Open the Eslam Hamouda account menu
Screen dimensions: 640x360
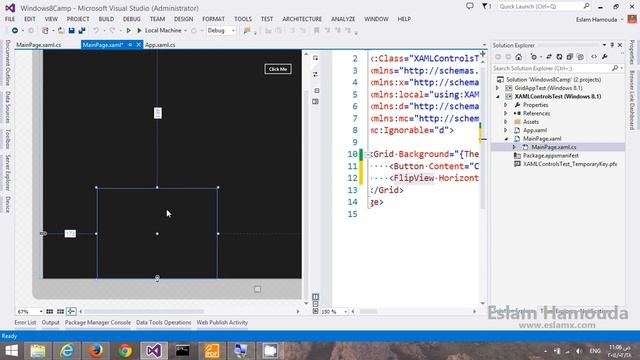point(600,20)
